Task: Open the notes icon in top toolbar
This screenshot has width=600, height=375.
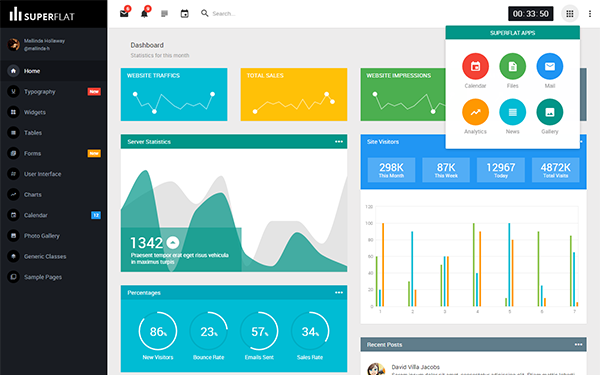Action: point(165,14)
